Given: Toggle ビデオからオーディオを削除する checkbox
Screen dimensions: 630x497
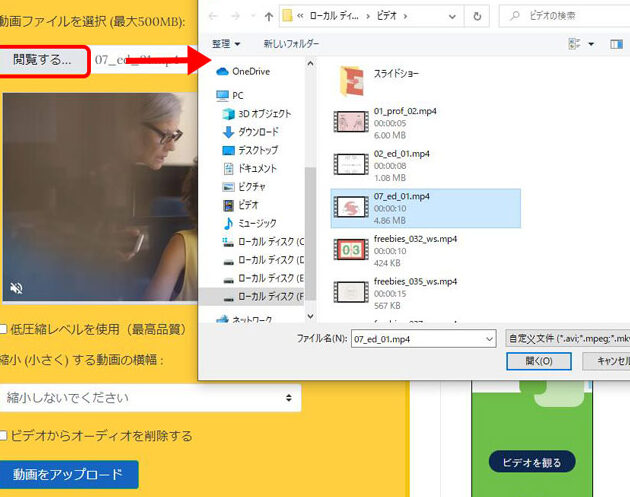Looking at the screenshot, I should tap(5, 436).
